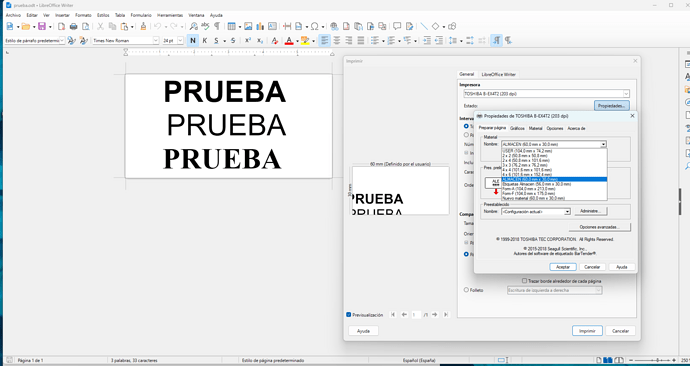Create a new document with the toolbar icon

[10, 26]
